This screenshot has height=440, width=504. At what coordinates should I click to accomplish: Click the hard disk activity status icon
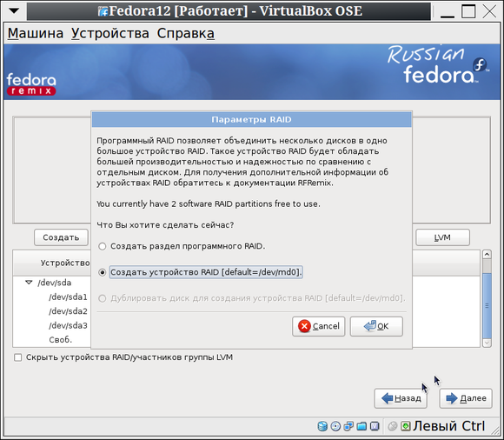click(x=322, y=426)
